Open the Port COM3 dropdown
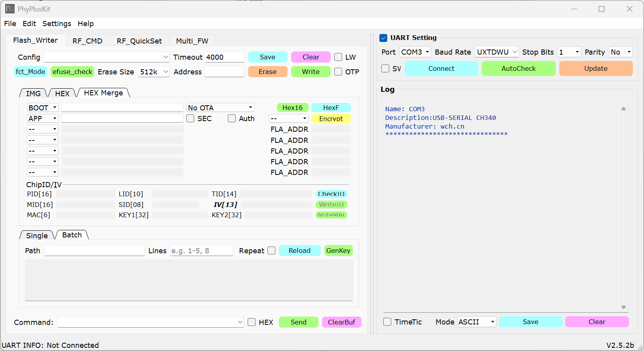This screenshot has height=351, width=644. (415, 52)
